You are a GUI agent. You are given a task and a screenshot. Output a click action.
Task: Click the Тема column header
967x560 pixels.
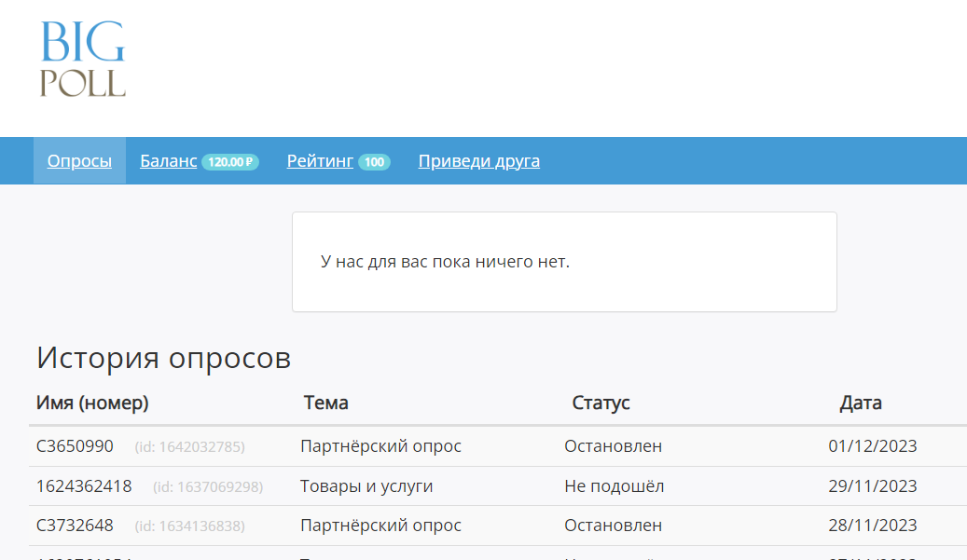pyautogui.click(x=325, y=403)
